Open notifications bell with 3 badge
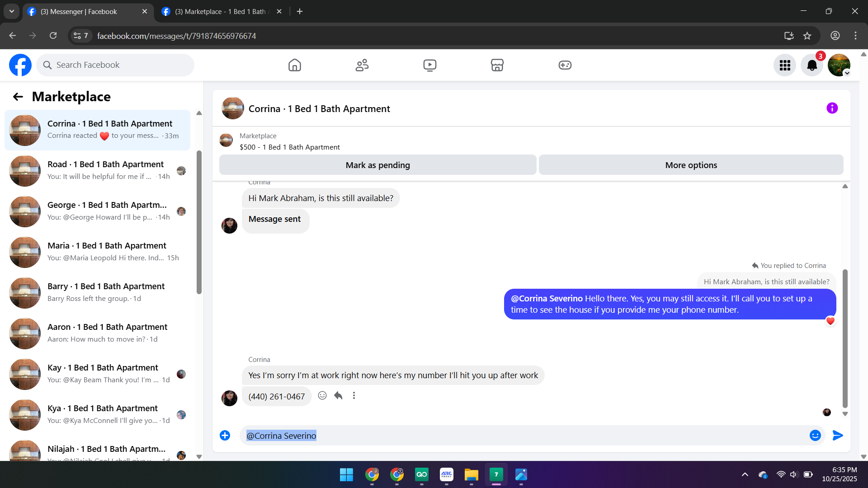This screenshot has width=868, height=488. click(x=812, y=66)
